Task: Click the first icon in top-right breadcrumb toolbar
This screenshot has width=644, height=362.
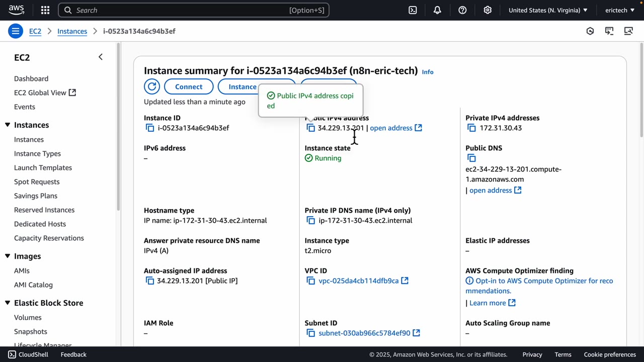Action: [x=590, y=31]
